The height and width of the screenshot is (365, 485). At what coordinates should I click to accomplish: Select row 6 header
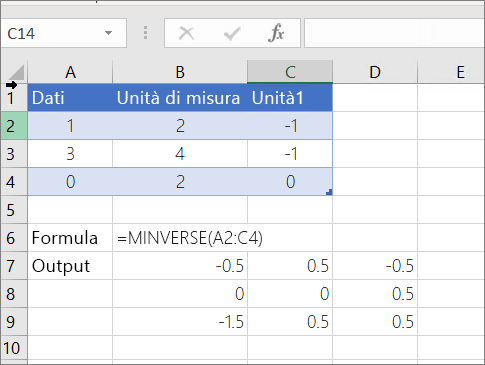(x=14, y=238)
